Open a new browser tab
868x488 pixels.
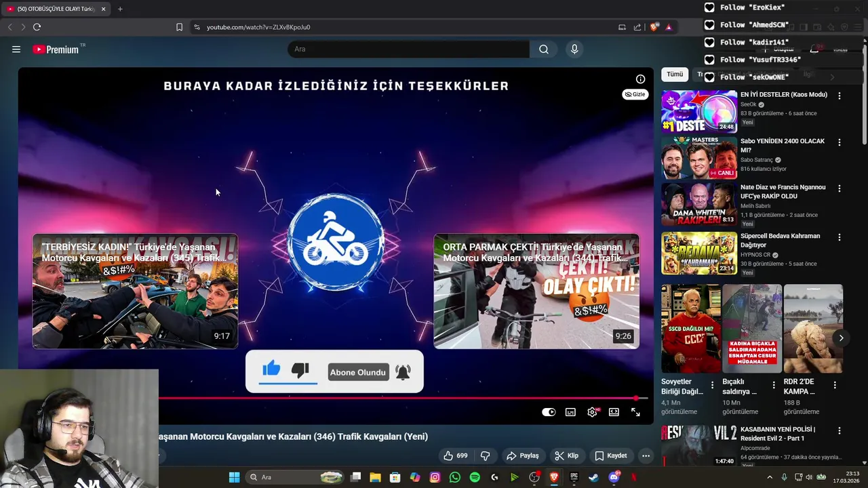coord(120,9)
